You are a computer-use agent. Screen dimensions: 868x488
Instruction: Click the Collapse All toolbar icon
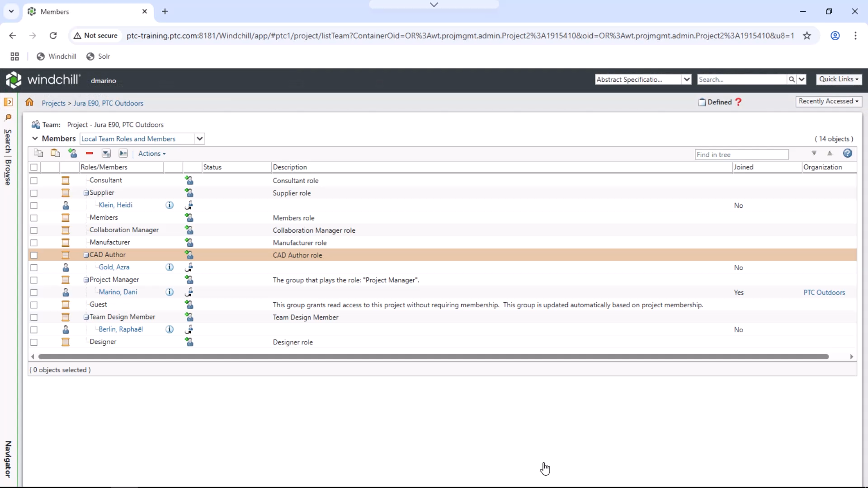(x=123, y=153)
